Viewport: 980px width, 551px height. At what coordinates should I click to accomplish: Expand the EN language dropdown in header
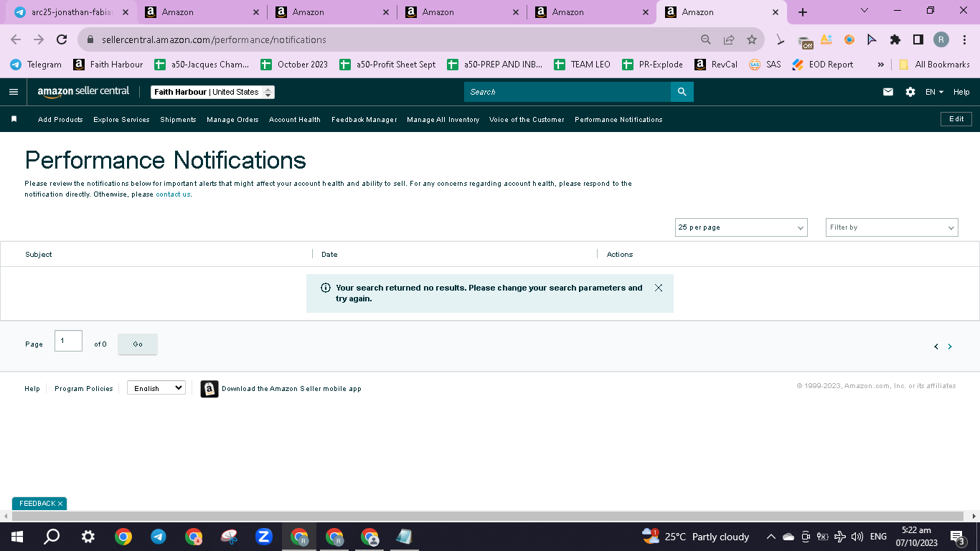[x=934, y=92]
